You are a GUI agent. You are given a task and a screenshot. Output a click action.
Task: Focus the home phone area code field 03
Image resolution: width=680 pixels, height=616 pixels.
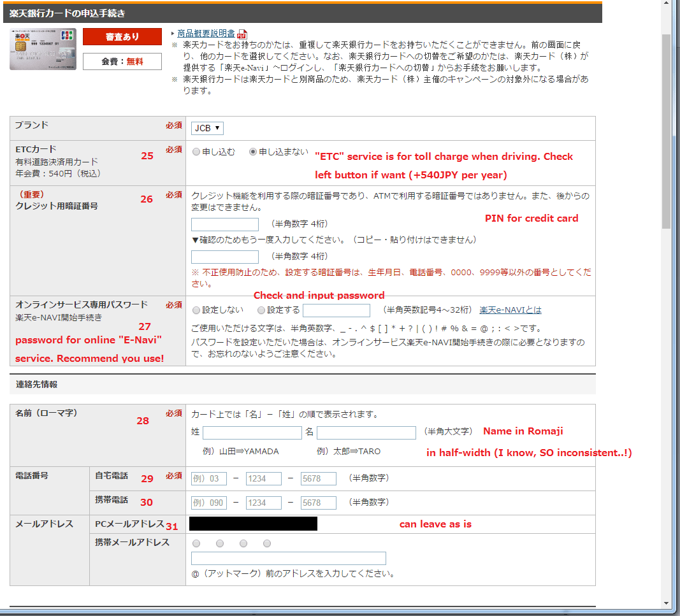[208, 478]
